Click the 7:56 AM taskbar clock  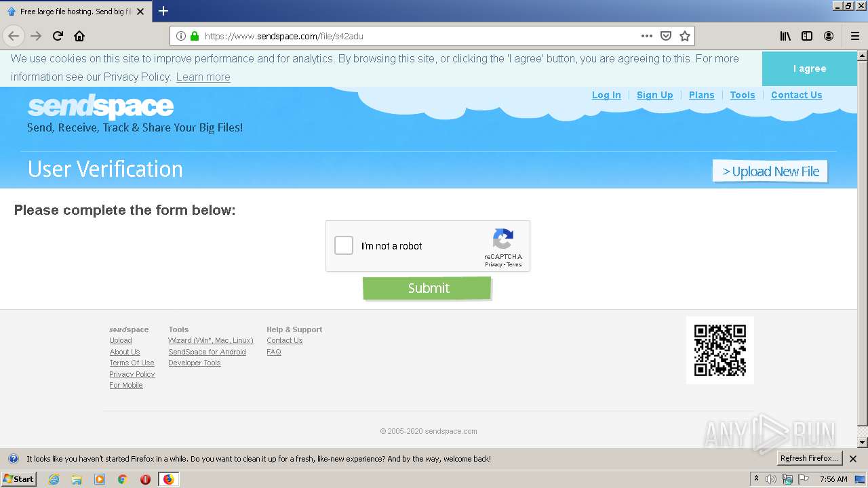833,479
